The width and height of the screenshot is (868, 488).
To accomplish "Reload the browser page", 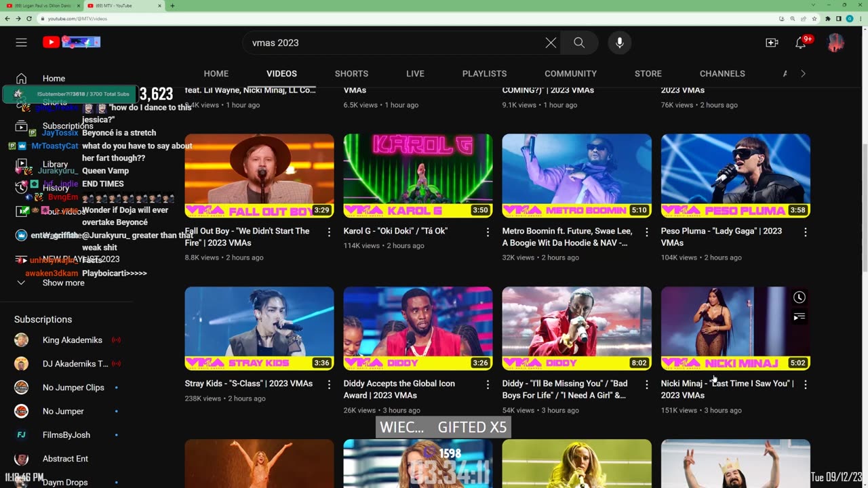I will (x=29, y=19).
